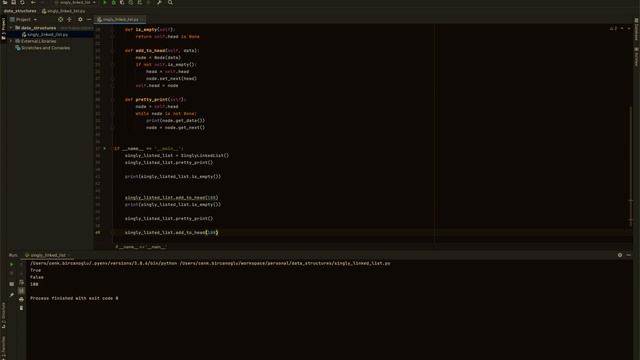Click the Run tool window label
640x360 pixels.
(13, 255)
